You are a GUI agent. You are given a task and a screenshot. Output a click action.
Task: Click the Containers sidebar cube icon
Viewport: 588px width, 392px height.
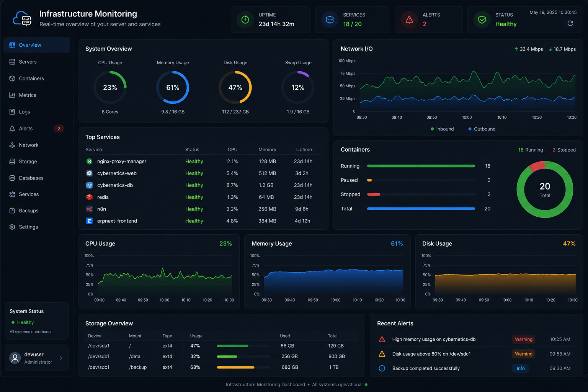[x=12, y=78]
